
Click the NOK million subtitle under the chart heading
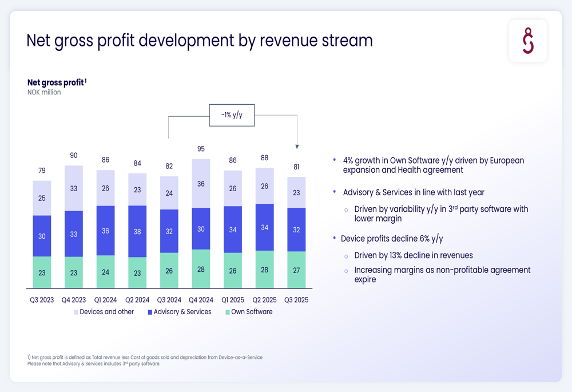pyautogui.click(x=44, y=92)
